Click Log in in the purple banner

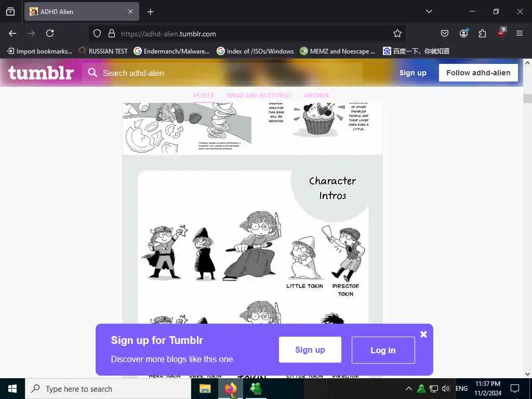pyautogui.click(x=383, y=350)
